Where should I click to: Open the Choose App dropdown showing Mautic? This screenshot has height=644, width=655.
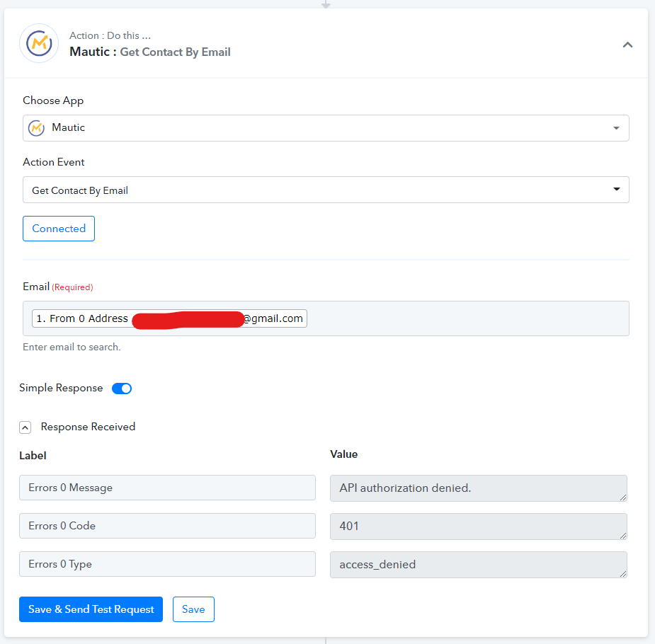326,128
